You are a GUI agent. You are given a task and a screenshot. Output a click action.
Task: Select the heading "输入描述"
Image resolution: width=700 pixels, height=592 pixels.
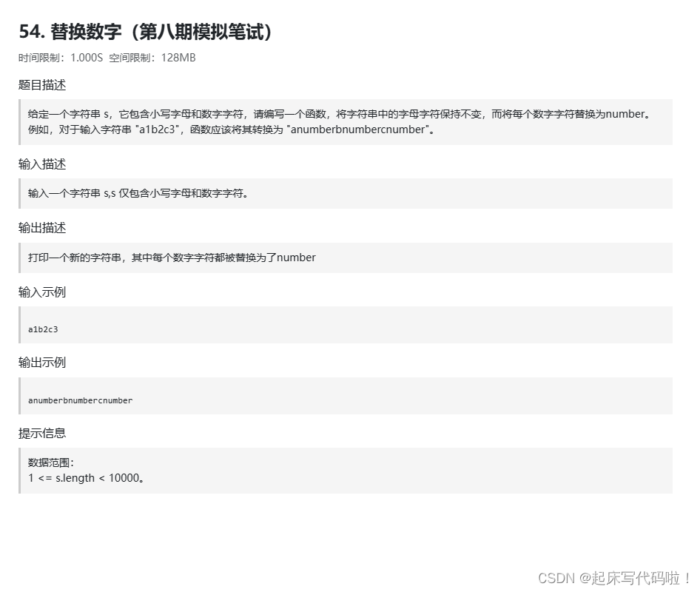(x=42, y=164)
